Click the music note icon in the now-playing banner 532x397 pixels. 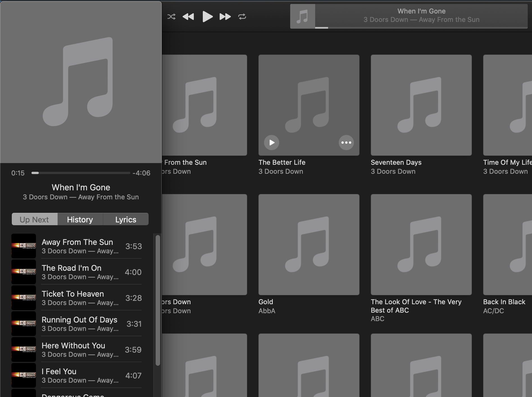303,16
